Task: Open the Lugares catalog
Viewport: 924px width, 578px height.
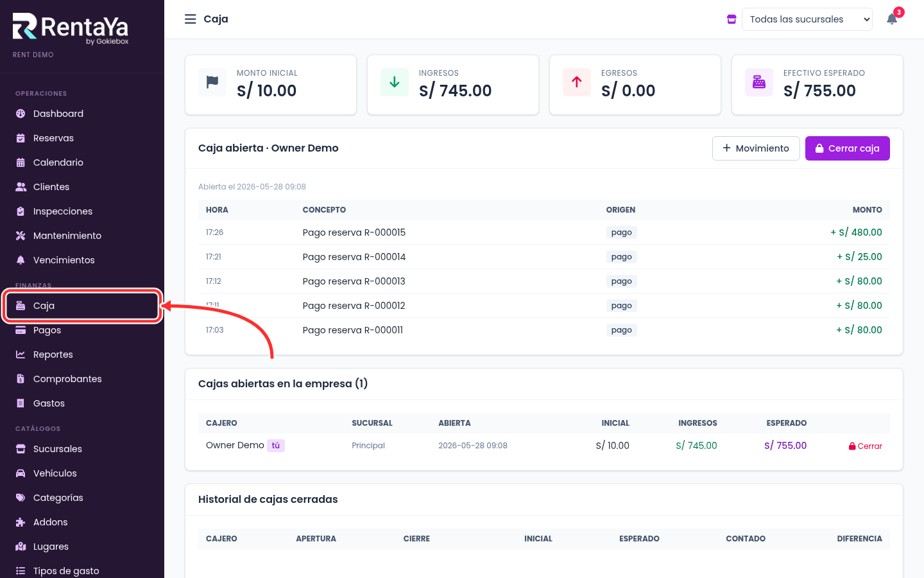Action: [x=82, y=547]
